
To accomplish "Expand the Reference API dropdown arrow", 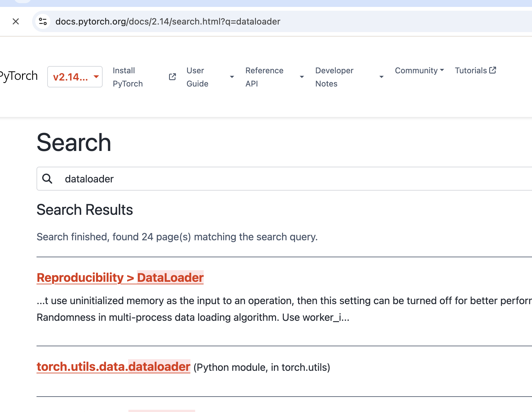I will coord(302,77).
